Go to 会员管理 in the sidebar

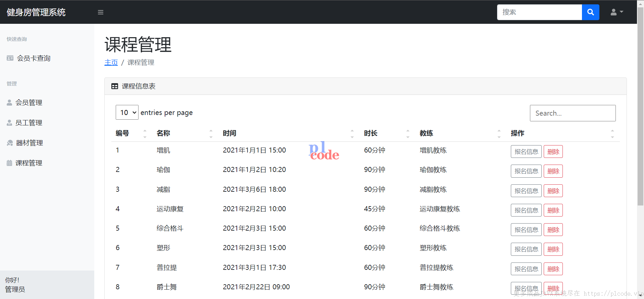point(29,103)
